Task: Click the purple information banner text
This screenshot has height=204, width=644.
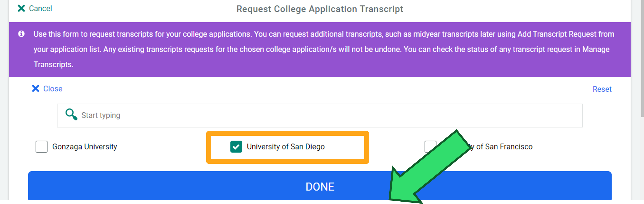Action: point(323,49)
